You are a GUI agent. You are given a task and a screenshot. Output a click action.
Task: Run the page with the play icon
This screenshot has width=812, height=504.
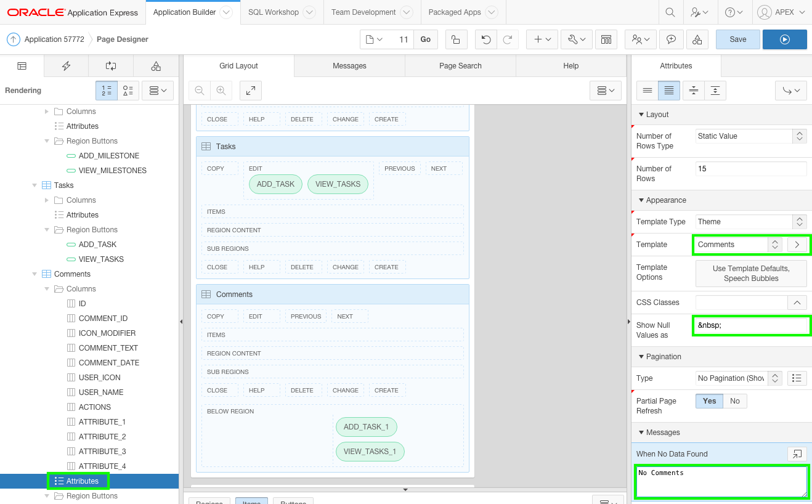pyautogui.click(x=784, y=39)
